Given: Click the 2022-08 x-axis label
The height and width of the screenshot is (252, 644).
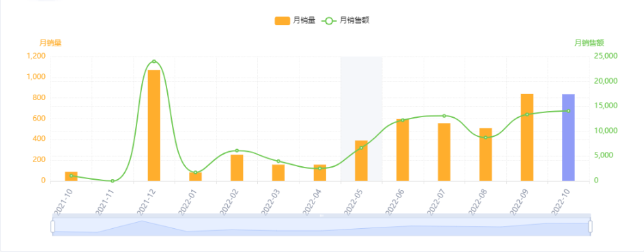Looking at the screenshot, I should click(478, 202).
